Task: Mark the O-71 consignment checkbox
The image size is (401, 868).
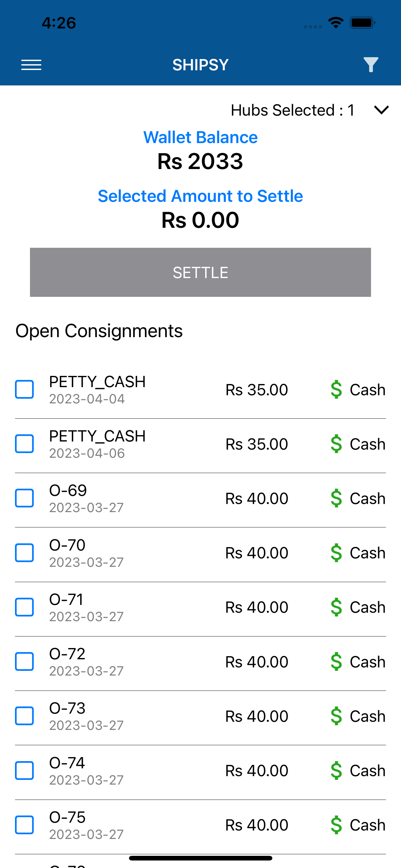Action: (25, 607)
